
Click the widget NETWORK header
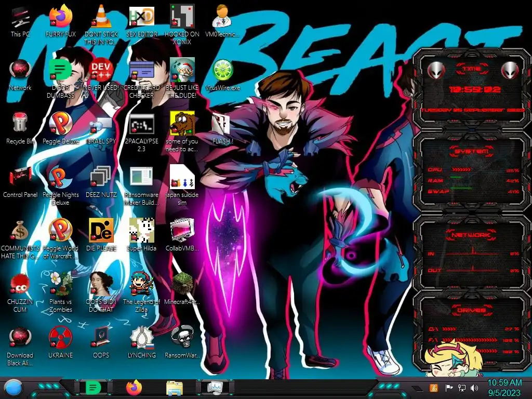[472, 234]
